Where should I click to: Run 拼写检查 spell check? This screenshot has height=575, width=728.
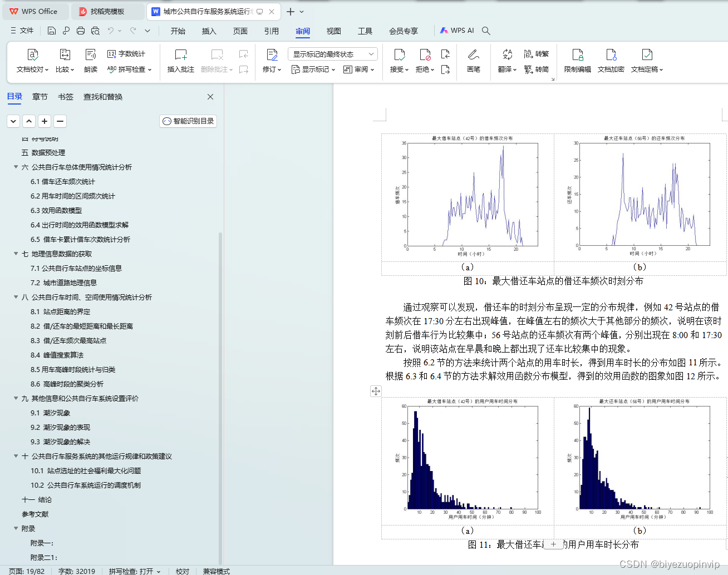pos(129,70)
